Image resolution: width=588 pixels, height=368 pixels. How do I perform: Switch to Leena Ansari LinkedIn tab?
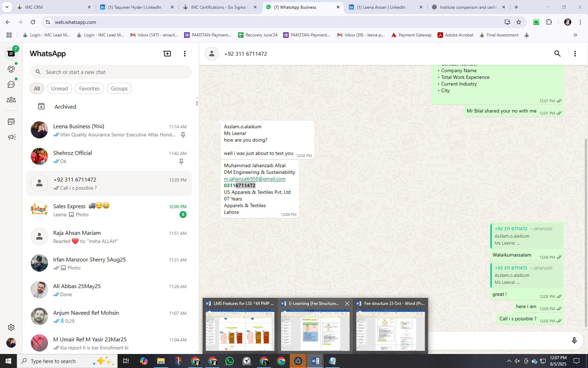click(x=386, y=7)
